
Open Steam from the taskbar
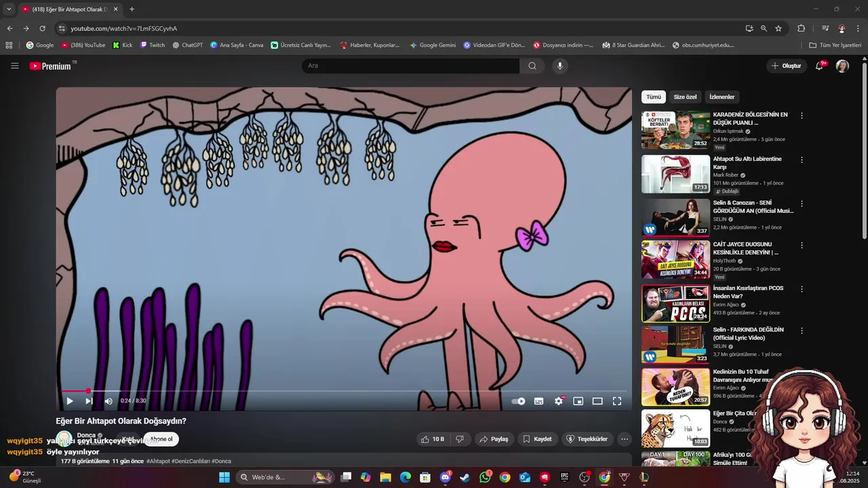465,477
